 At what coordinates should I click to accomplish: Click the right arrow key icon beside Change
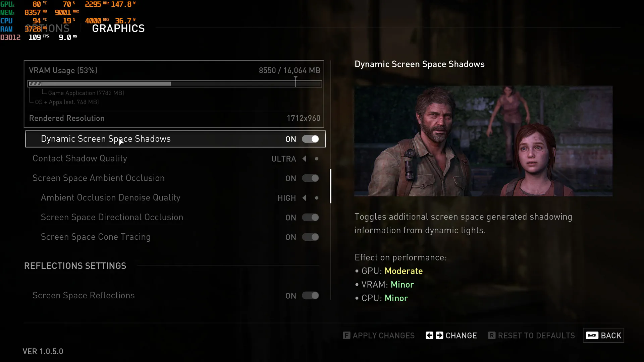439,336
